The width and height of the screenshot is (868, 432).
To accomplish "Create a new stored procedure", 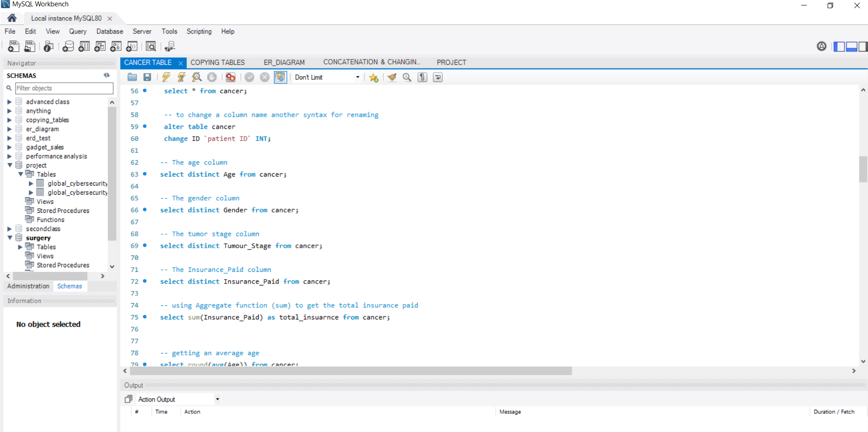I will 116,46.
